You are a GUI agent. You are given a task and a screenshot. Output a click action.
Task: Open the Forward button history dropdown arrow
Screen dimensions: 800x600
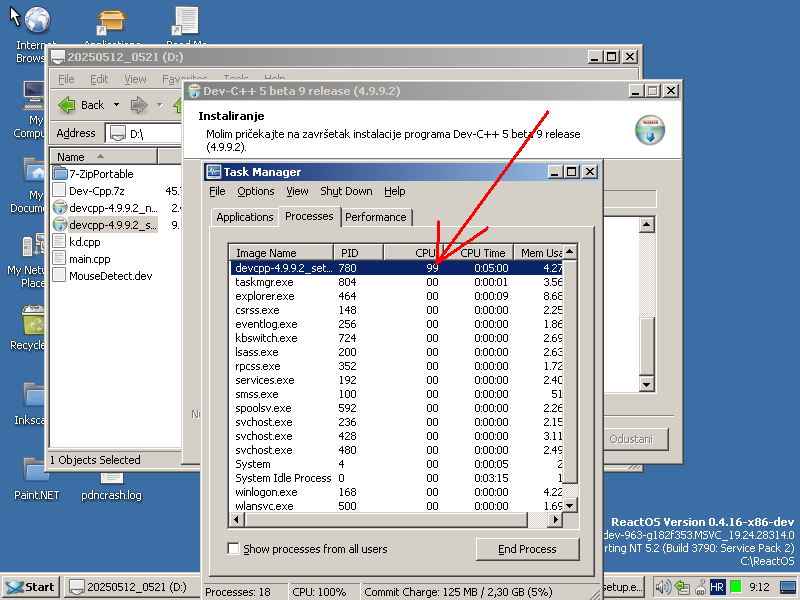159,105
